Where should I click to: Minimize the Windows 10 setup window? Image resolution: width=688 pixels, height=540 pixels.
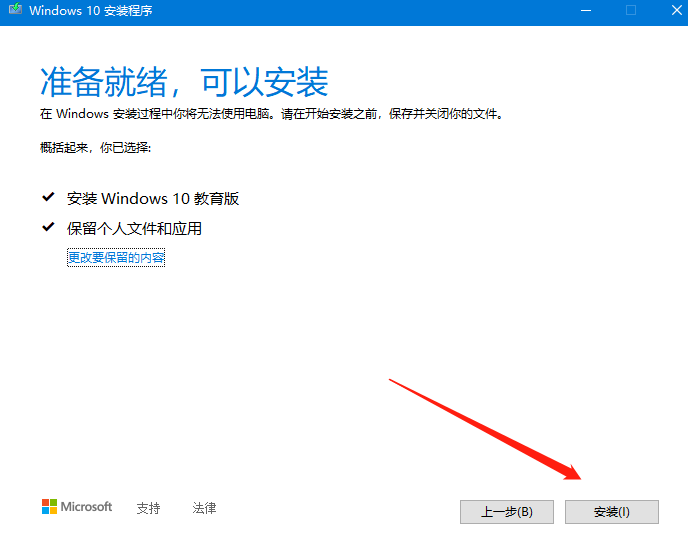click(584, 11)
